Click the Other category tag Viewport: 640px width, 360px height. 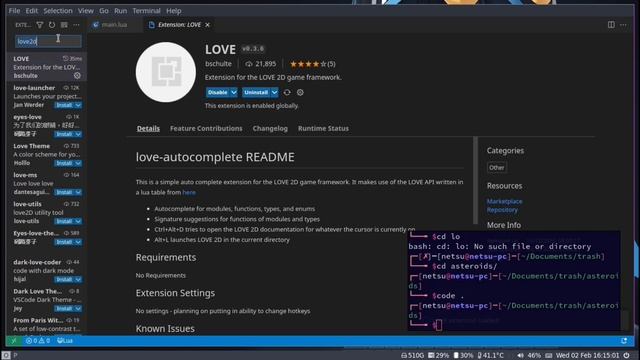[x=496, y=167]
